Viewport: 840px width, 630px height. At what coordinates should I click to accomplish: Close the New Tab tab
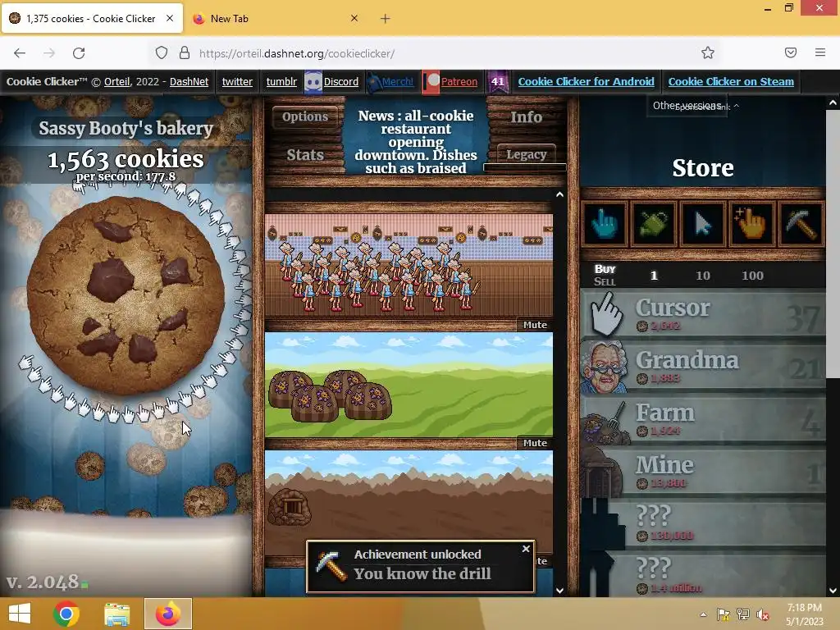[x=354, y=18]
